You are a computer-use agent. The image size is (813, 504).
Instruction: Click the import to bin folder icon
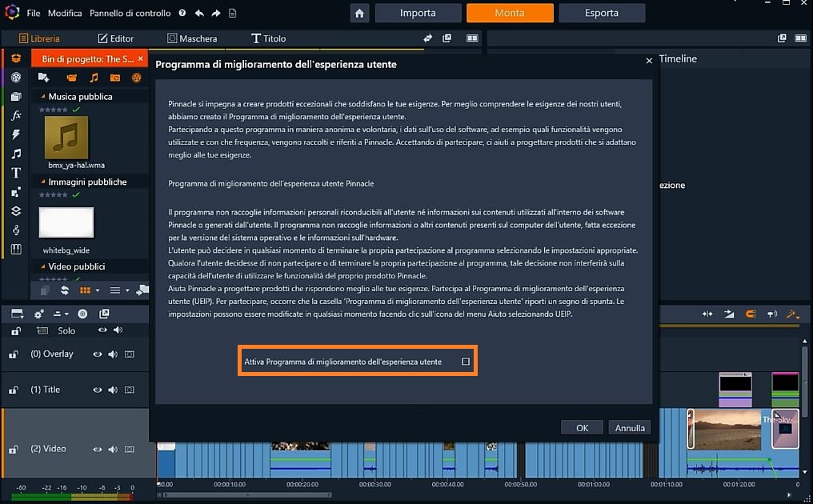click(x=43, y=78)
